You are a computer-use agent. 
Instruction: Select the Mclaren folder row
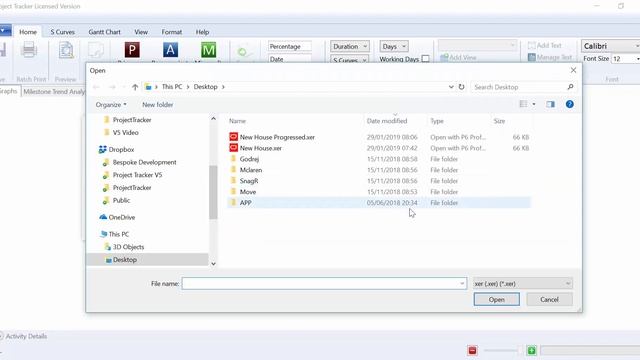pyautogui.click(x=379, y=170)
